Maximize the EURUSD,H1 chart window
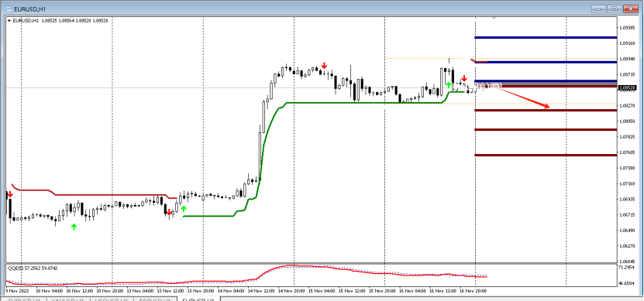The width and height of the screenshot is (644, 301). 615,9
